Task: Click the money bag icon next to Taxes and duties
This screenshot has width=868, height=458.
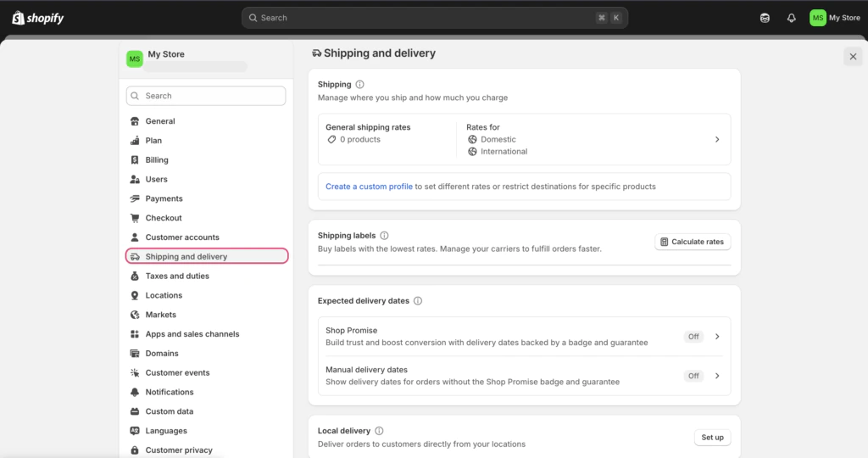Action: pyautogui.click(x=135, y=276)
